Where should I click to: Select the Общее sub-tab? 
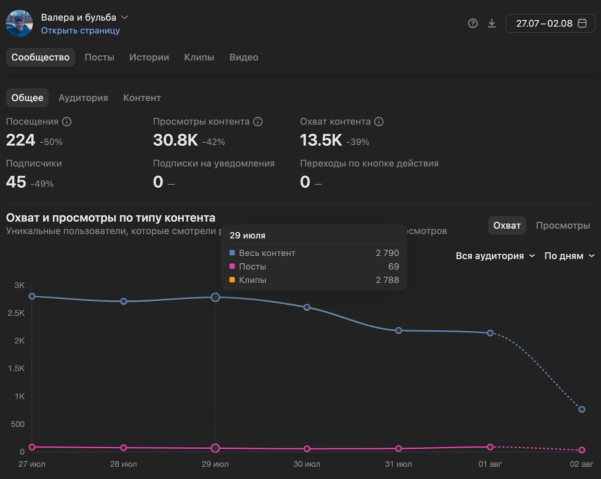point(27,98)
